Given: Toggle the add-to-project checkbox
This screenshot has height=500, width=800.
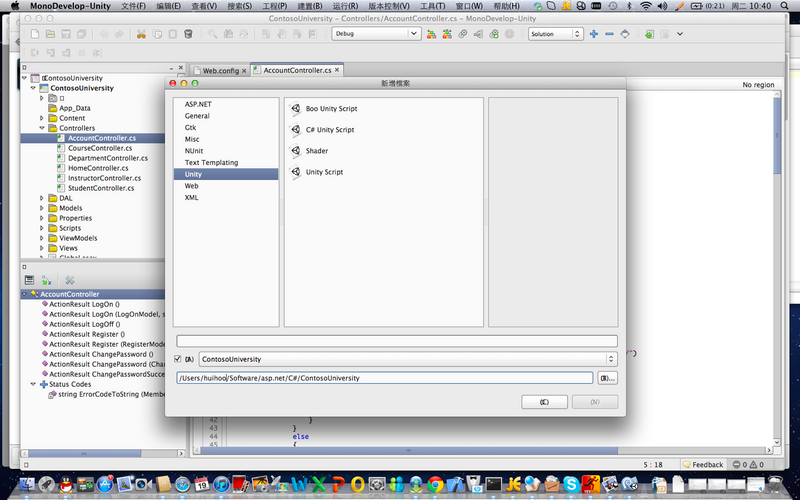Looking at the screenshot, I should coord(178,358).
